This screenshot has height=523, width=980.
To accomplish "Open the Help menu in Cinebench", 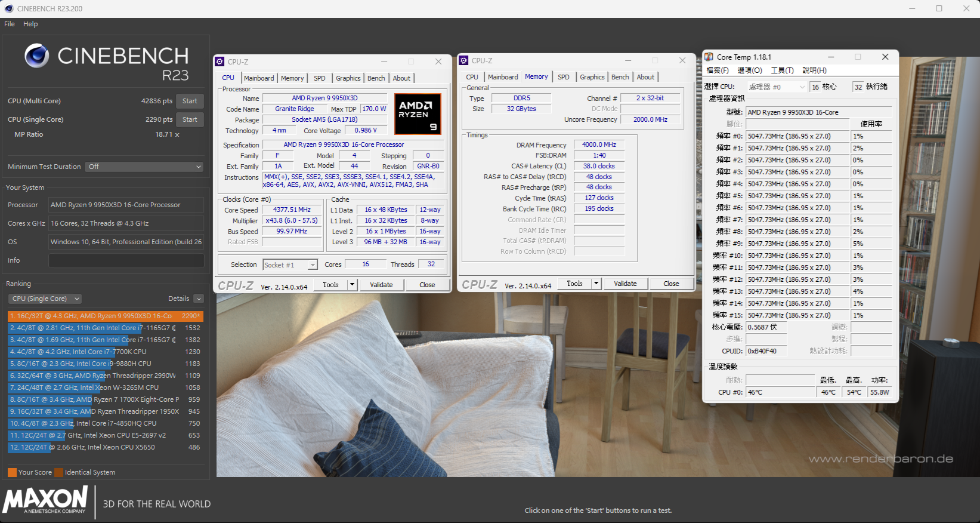I will (x=30, y=24).
